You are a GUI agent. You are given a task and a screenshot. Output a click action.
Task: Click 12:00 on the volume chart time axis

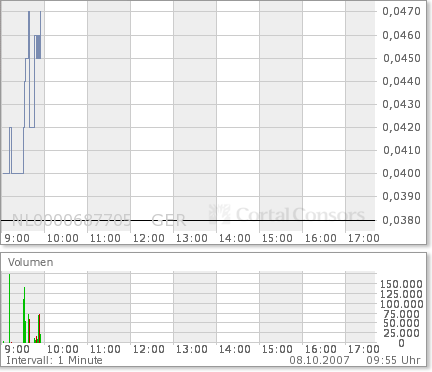pos(149,350)
